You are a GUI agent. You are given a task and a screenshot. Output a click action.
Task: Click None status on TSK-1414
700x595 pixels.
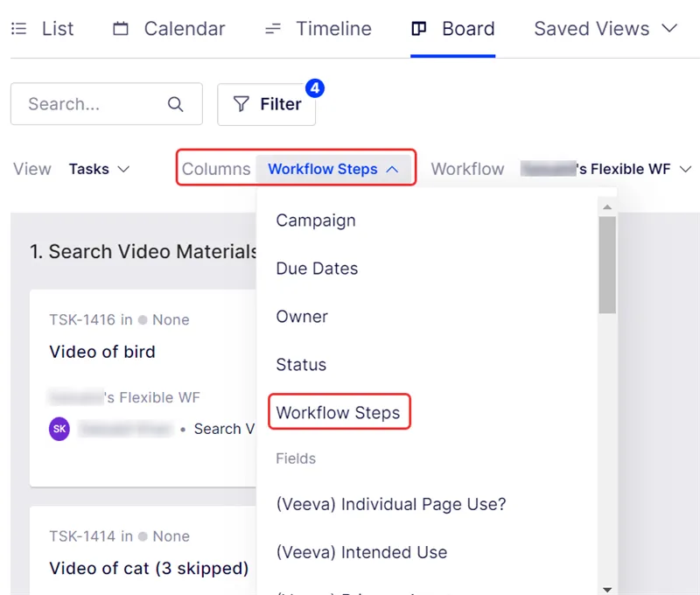(x=164, y=536)
